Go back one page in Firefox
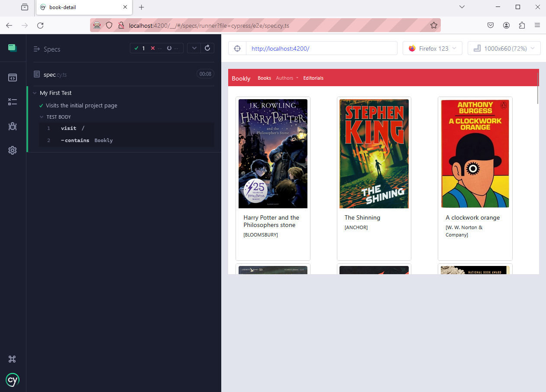The image size is (546, 392). pos(9,26)
